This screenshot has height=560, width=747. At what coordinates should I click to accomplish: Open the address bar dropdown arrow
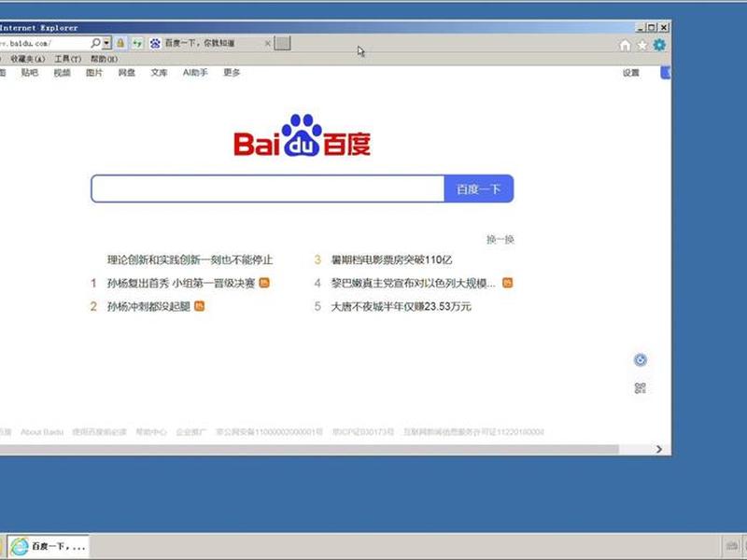106,43
